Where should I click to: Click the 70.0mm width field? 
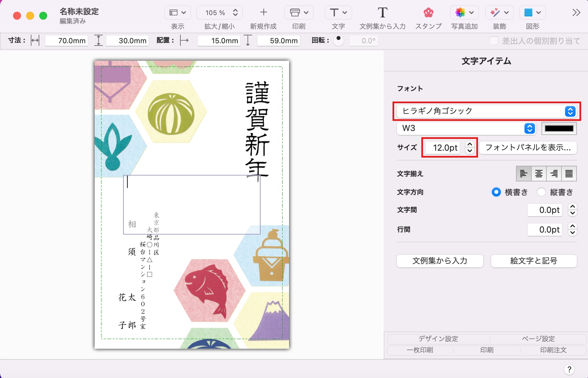point(66,41)
